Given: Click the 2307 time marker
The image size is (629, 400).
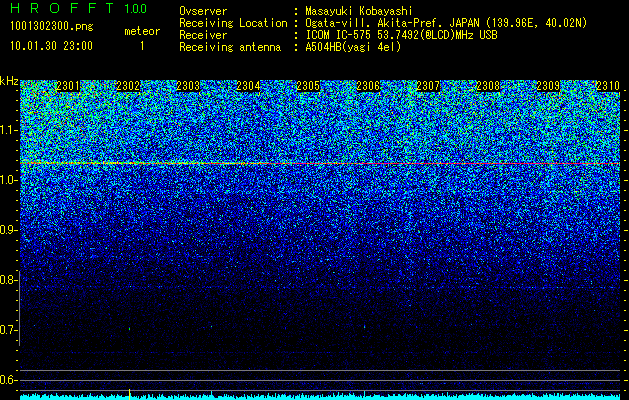Looking at the screenshot, I should tap(428, 86).
